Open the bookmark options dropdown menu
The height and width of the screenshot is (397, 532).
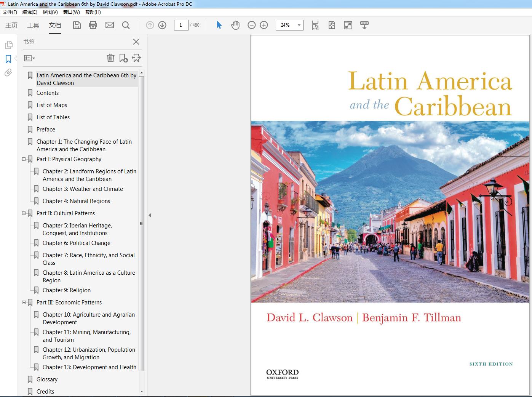[x=29, y=58]
